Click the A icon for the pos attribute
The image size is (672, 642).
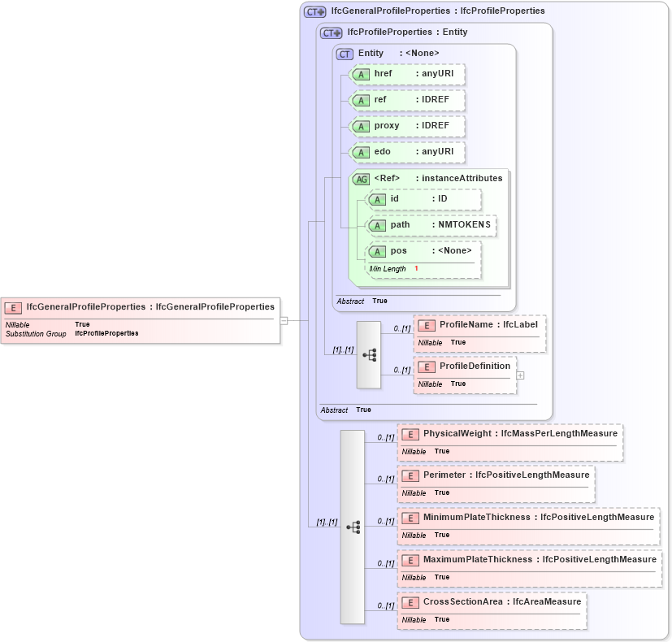pyautogui.click(x=379, y=251)
